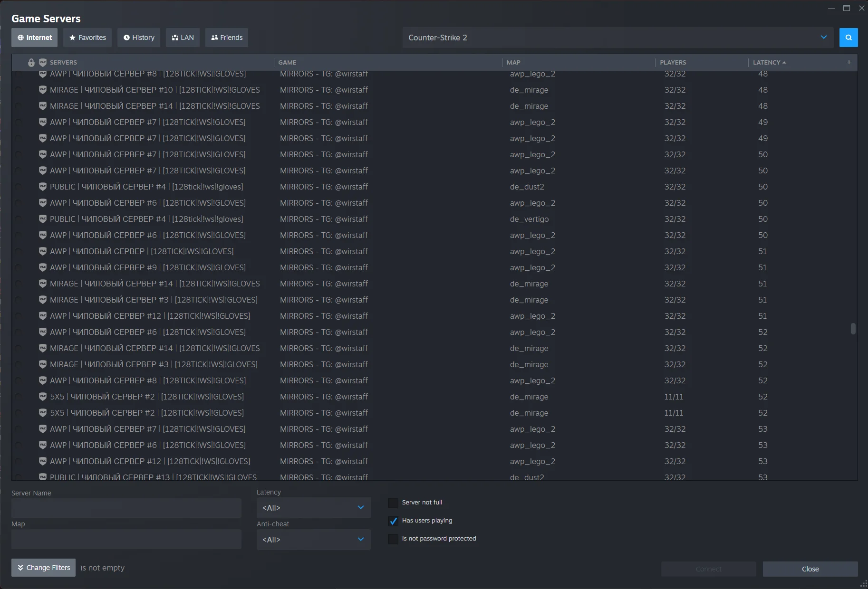Click de_mirage map of MIRAGE #10 row
The image size is (868, 589).
(x=529, y=90)
